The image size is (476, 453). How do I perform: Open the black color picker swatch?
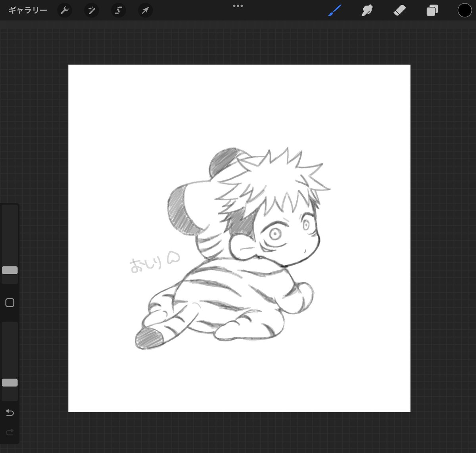pos(464,10)
